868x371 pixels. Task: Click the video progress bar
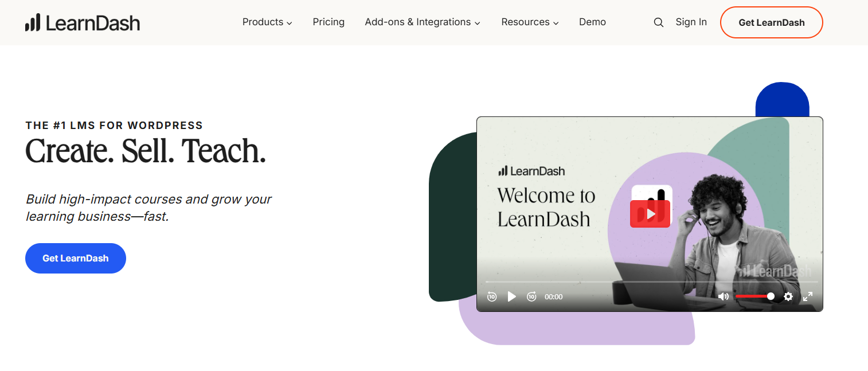click(652, 282)
